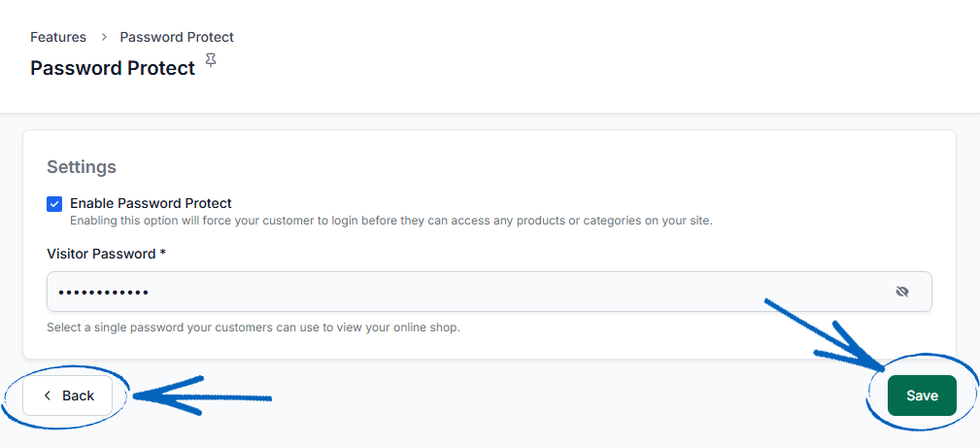The width and height of the screenshot is (980, 448).
Task: Open the Features breadcrumb link
Action: tap(58, 37)
